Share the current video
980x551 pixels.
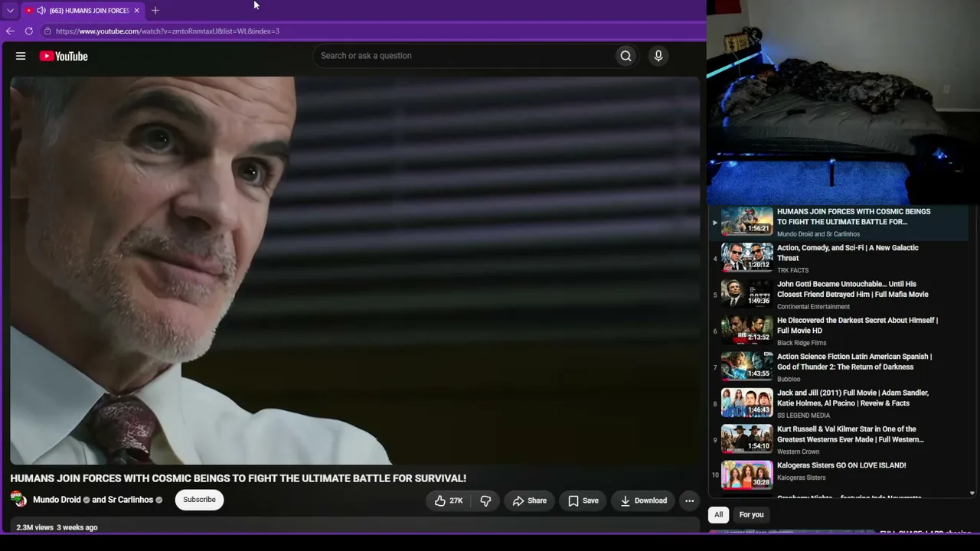529,500
